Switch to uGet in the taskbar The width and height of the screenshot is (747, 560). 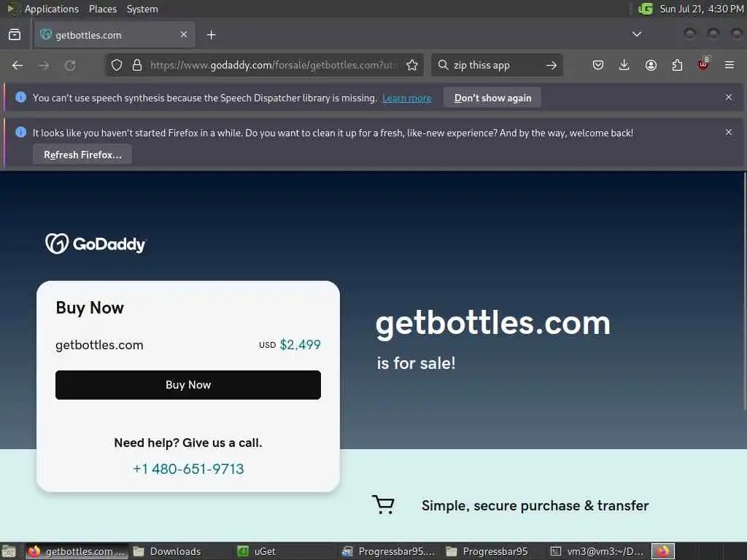click(258, 551)
